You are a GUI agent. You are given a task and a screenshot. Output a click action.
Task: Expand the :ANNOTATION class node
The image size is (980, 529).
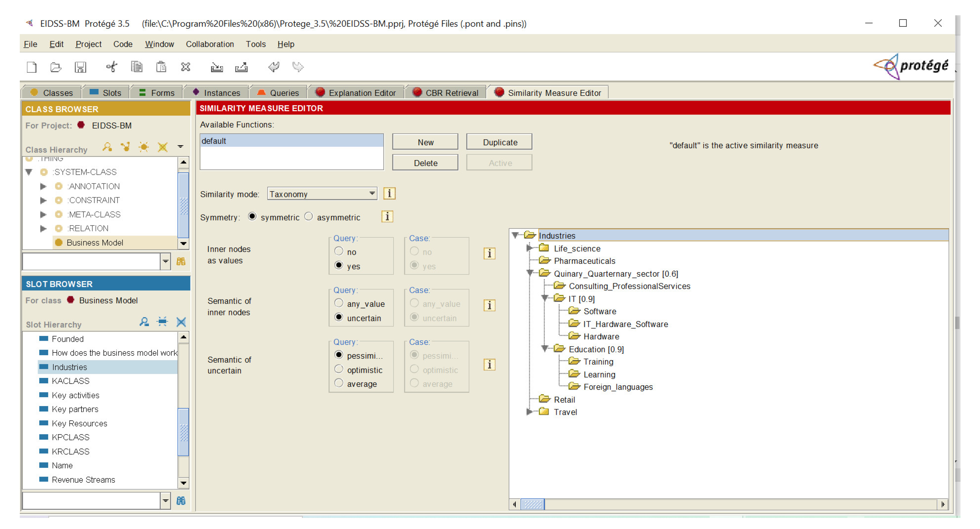43,186
